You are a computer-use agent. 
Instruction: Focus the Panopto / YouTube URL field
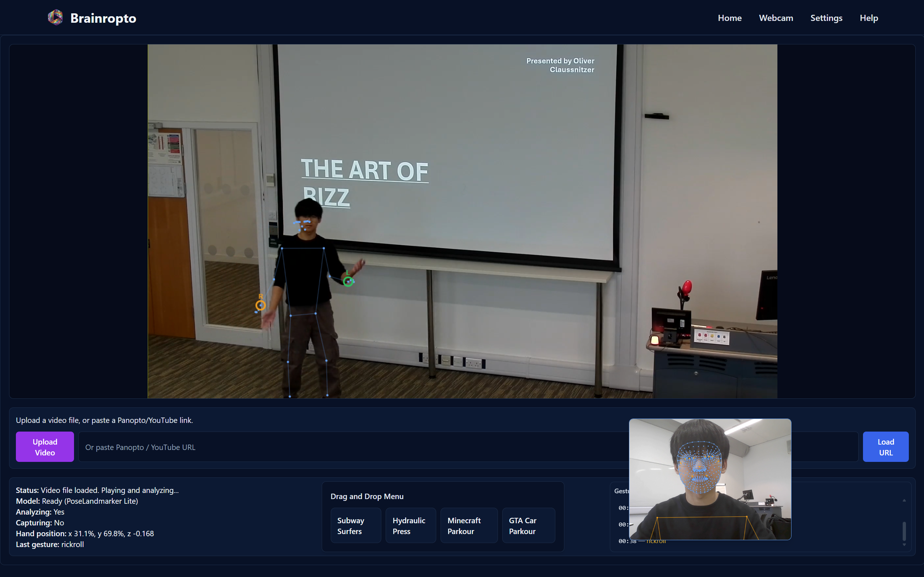pyautogui.click(x=344, y=447)
